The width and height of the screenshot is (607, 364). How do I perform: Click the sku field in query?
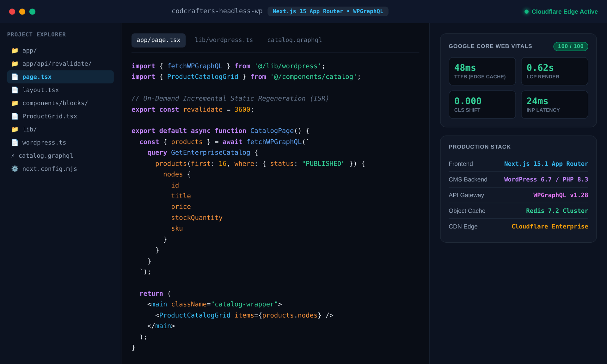tap(177, 228)
